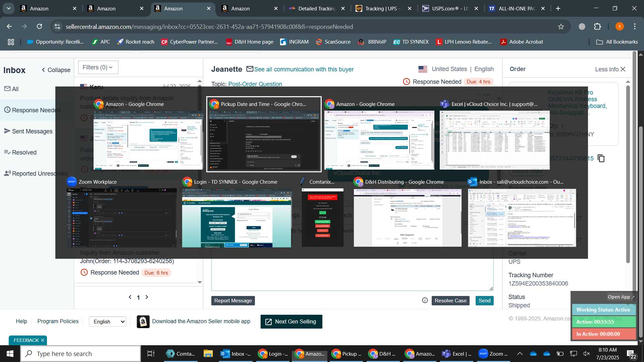Viewport: 644px width, 362px height.
Task: Open File Explorer from the taskbar
Action: pos(208,354)
